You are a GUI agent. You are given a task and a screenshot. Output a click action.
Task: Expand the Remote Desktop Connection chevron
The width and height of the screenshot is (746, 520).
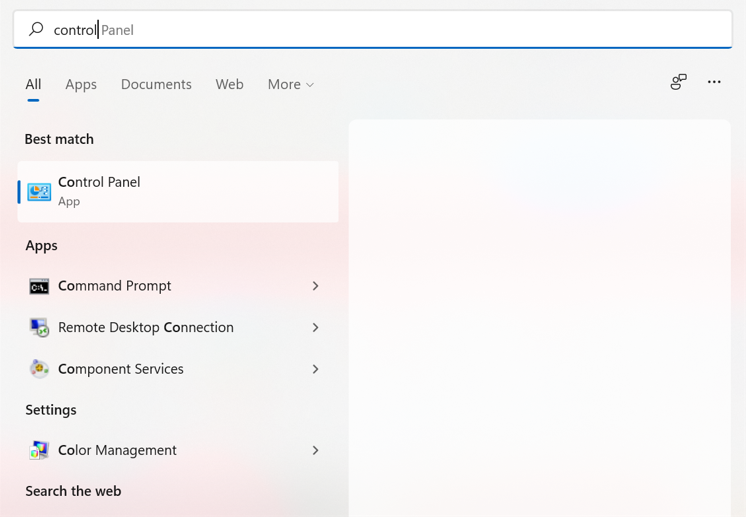[315, 327]
